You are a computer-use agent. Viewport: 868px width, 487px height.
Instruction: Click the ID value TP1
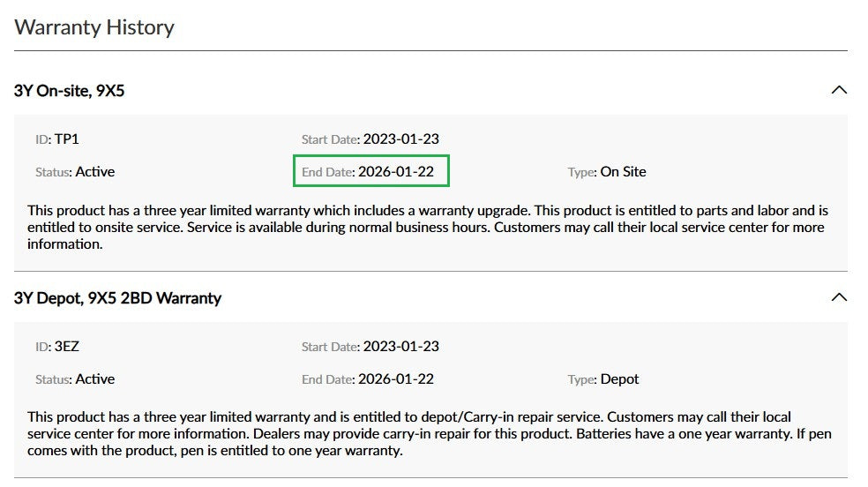(67, 139)
